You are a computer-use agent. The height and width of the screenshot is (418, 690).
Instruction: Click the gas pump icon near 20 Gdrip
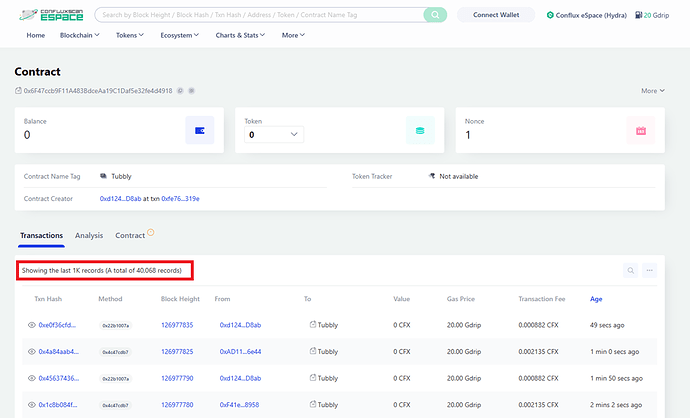[x=639, y=15]
